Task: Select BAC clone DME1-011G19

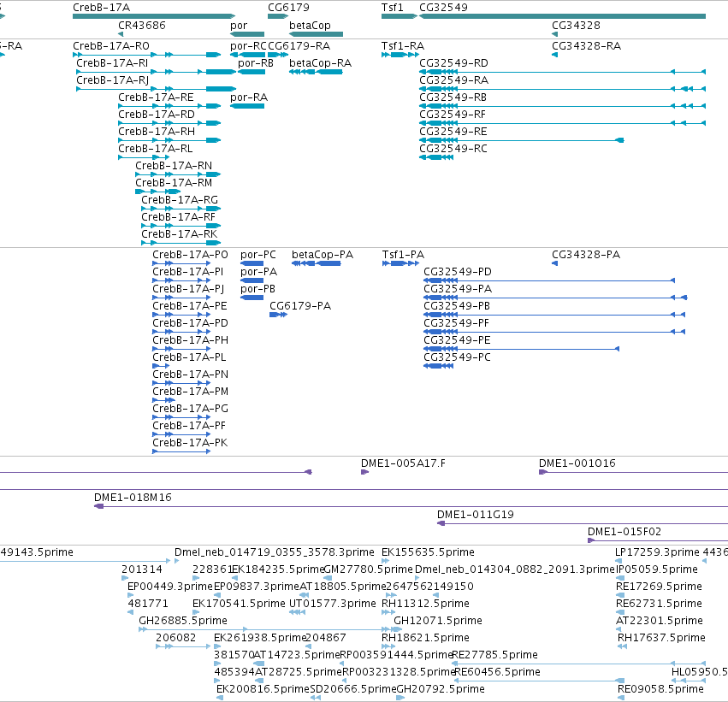Action: [x=476, y=515]
